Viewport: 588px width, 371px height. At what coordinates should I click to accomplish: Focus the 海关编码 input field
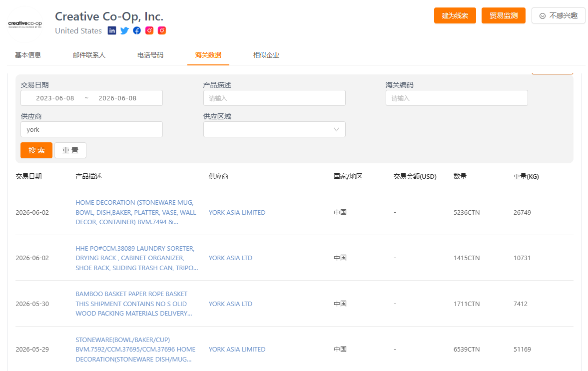457,98
